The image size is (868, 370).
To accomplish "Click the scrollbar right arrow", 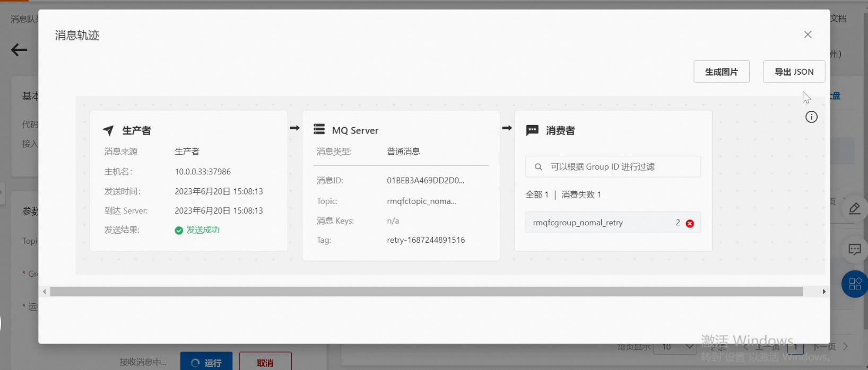I will [x=824, y=292].
